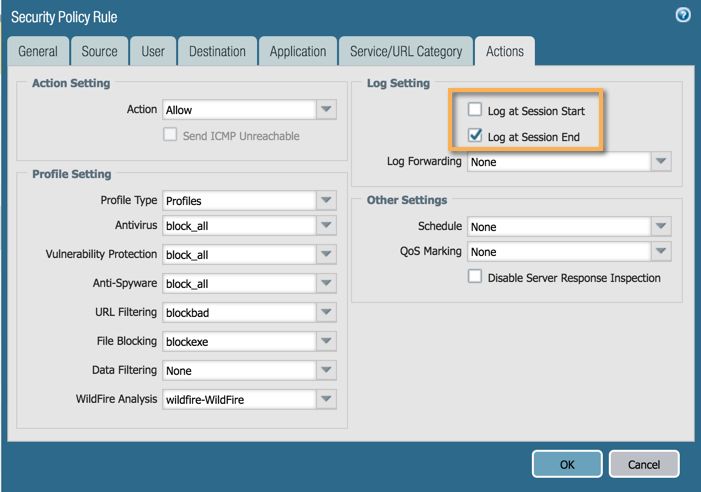Toggle Disable Server Response Inspection checkbox
This screenshot has width=701, height=492.
point(475,277)
